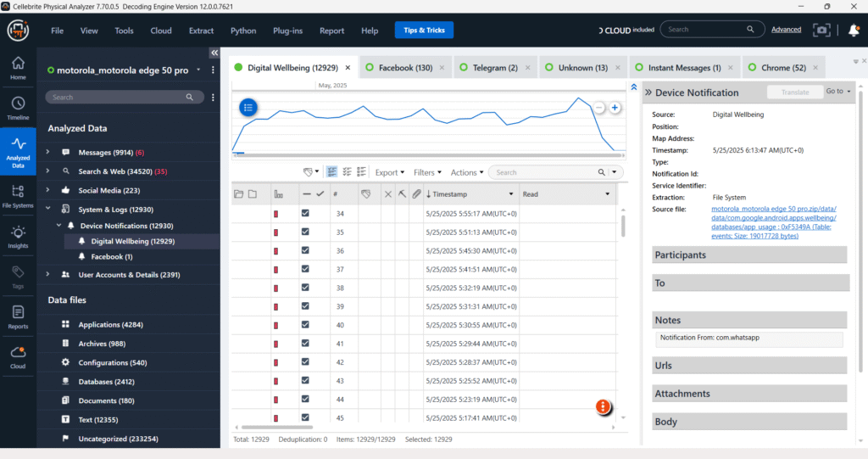Click the Advanced search link
The image size is (868, 459).
point(786,30)
